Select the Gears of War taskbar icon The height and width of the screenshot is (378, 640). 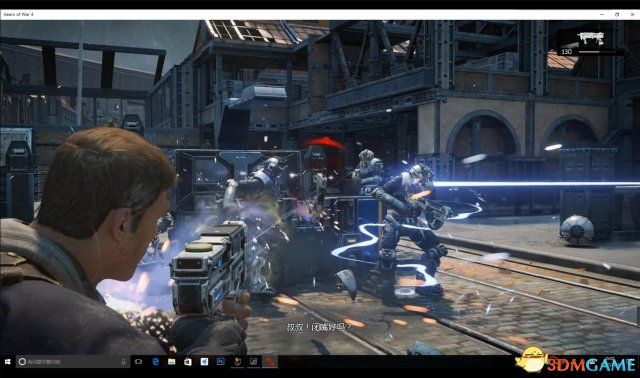tap(237, 361)
